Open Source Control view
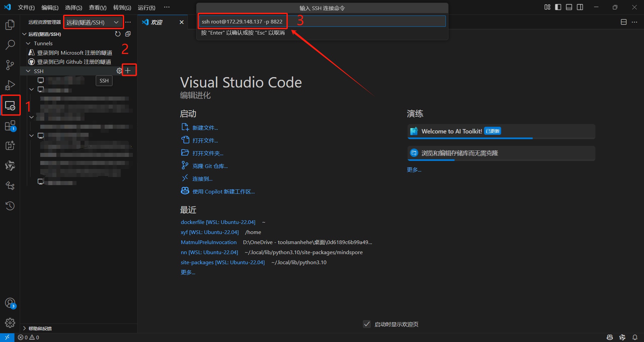The image size is (644, 342). click(x=10, y=65)
